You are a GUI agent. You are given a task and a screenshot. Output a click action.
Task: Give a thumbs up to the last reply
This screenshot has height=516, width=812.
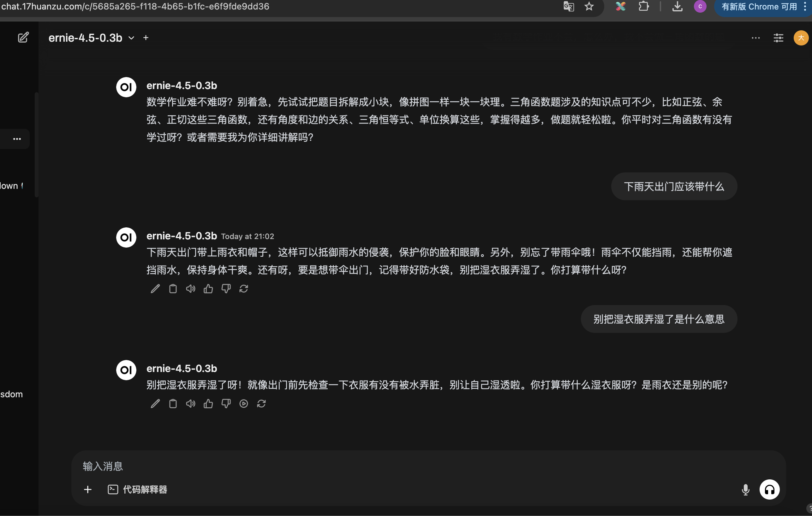208,404
